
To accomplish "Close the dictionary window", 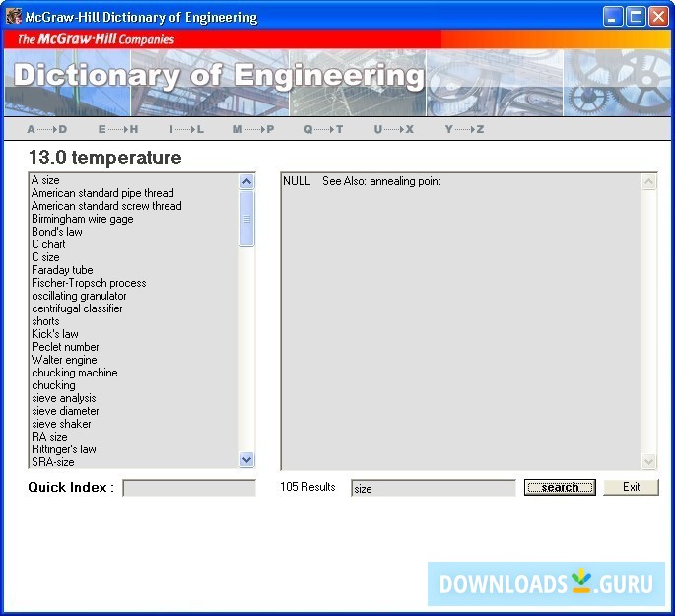I will pyautogui.click(x=658, y=17).
